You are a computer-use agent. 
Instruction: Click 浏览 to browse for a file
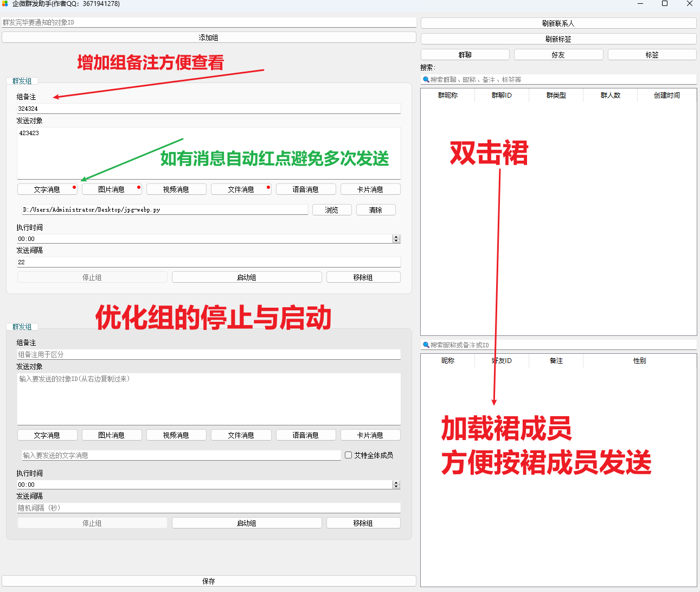[332, 210]
